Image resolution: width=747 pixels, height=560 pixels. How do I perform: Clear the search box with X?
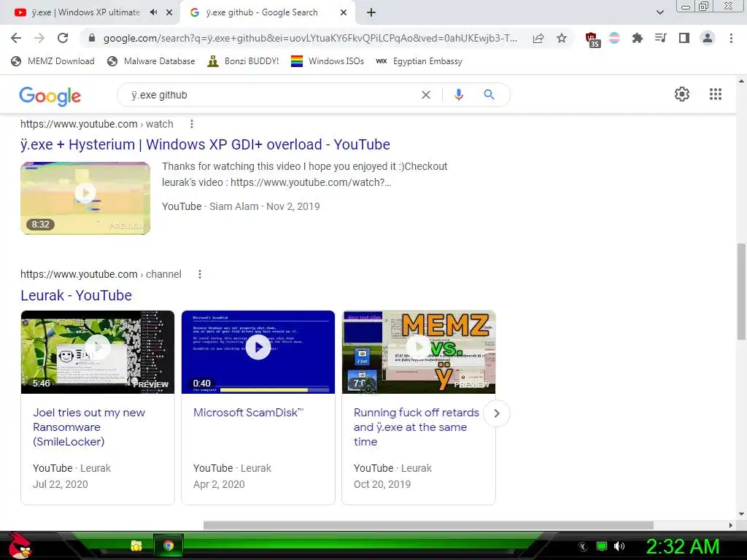pyautogui.click(x=426, y=95)
